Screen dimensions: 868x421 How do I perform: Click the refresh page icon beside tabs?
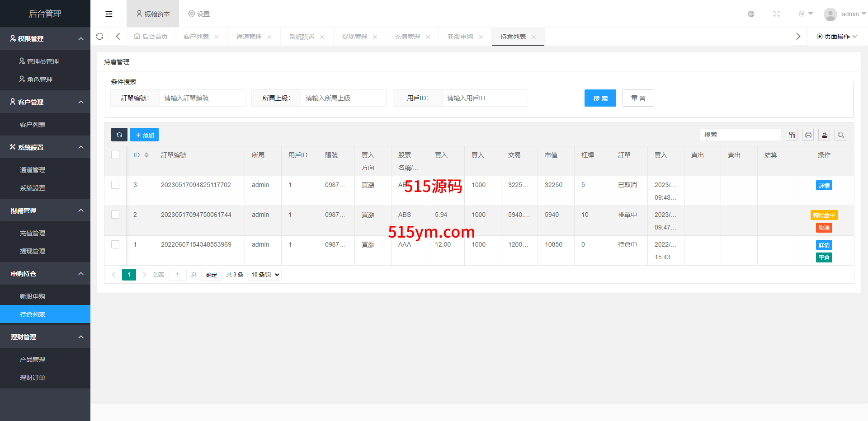pos(100,37)
